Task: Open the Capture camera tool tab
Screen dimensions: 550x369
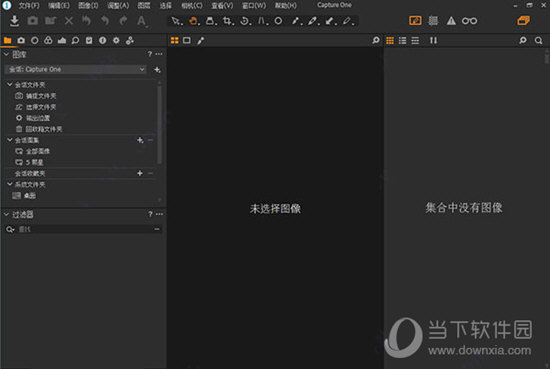Action: click(x=21, y=41)
